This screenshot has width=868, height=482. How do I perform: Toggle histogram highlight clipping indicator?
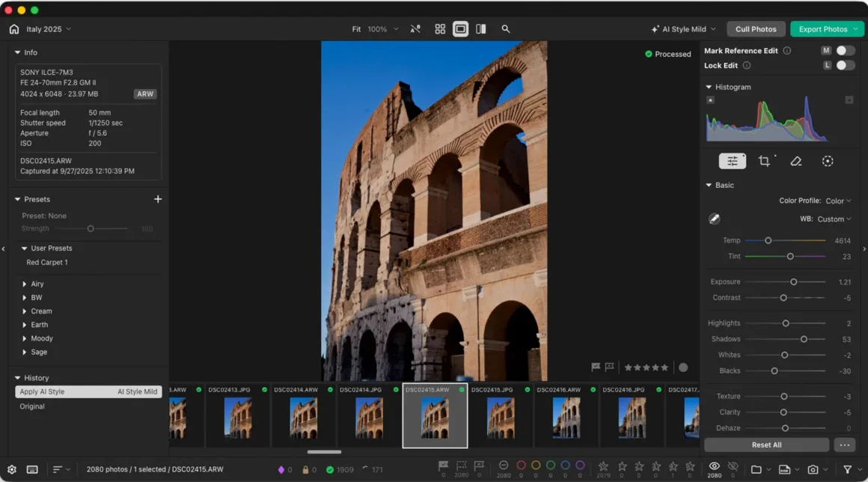point(849,100)
